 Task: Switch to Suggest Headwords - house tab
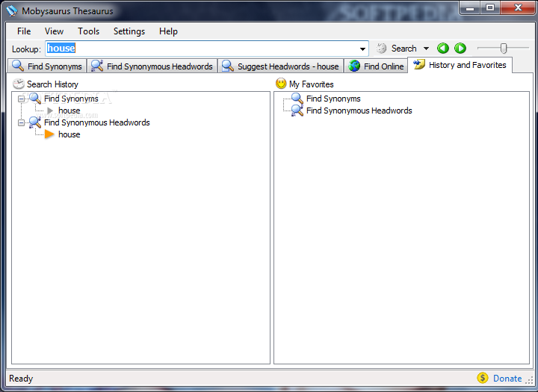280,66
